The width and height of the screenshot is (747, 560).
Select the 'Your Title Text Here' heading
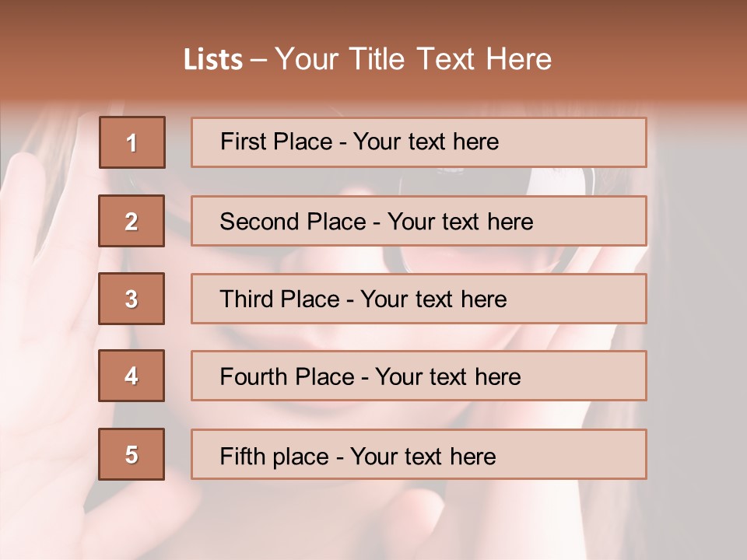pyautogui.click(x=413, y=59)
